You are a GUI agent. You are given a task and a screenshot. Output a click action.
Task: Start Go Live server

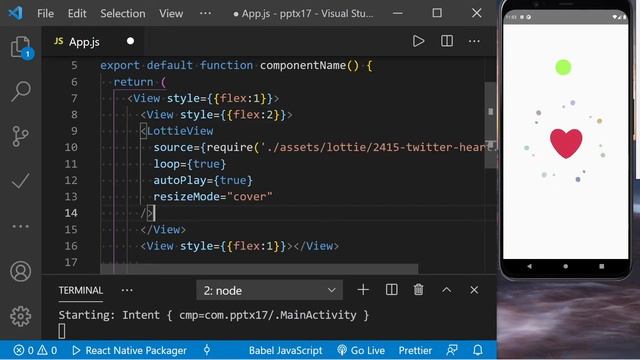coord(361,350)
